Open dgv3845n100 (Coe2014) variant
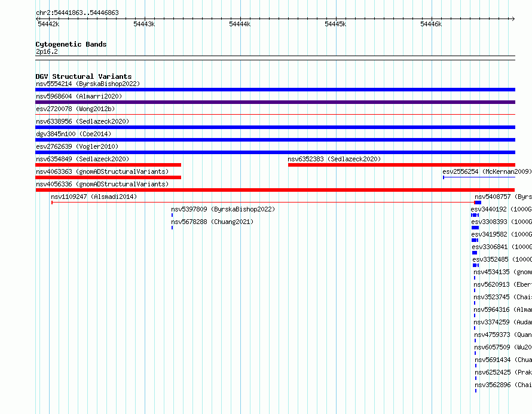The width and height of the screenshot is (532, 414). click(x=74, y=134)
